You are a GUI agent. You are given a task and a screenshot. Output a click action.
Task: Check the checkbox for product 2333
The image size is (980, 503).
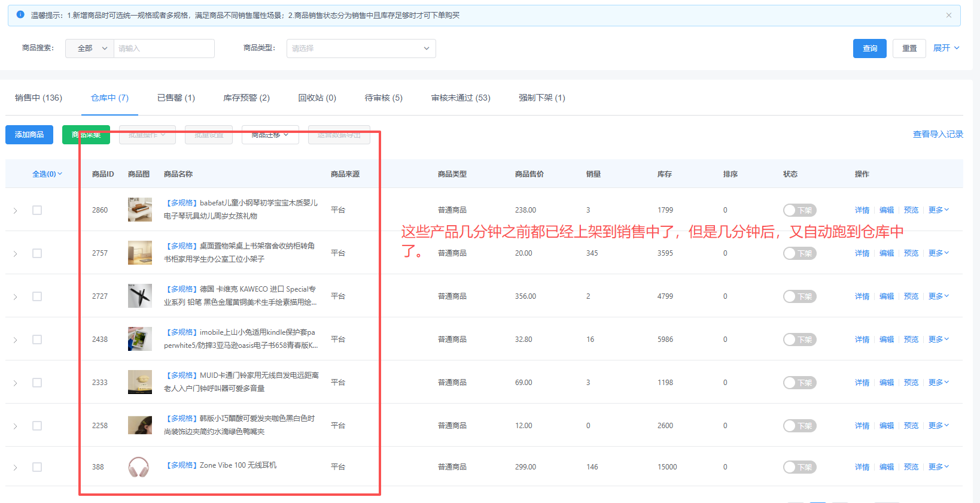coord(37,383)
